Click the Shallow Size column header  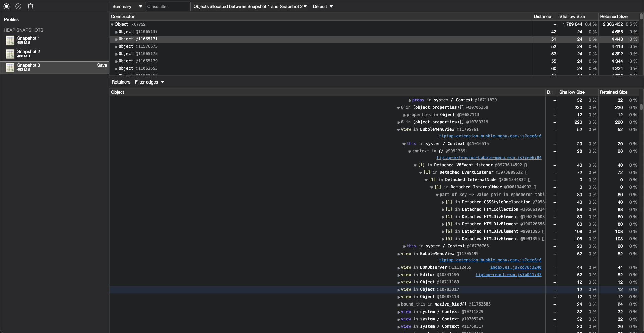(572, 16)
